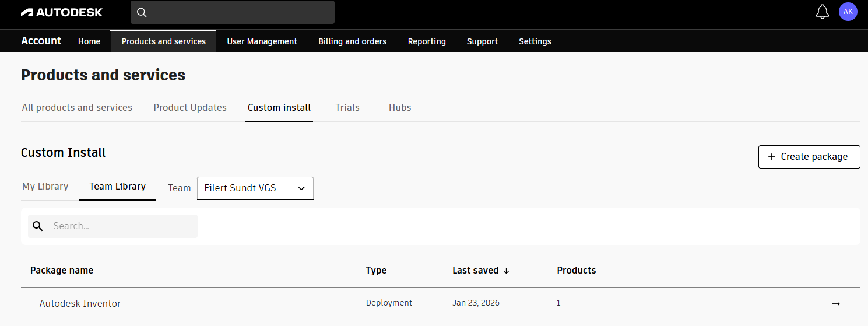Open notifications bell icon
This screenshot has height=326, width=868.
click(x=822, y=12)
